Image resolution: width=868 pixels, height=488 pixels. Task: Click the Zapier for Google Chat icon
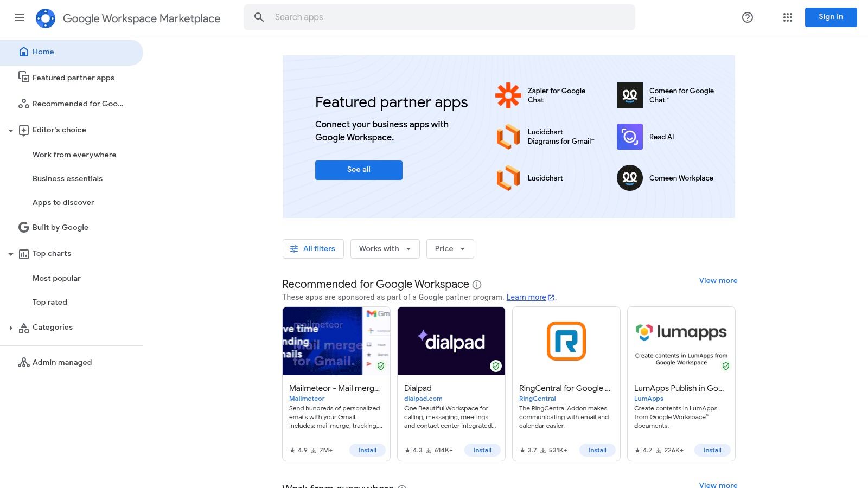508,95
